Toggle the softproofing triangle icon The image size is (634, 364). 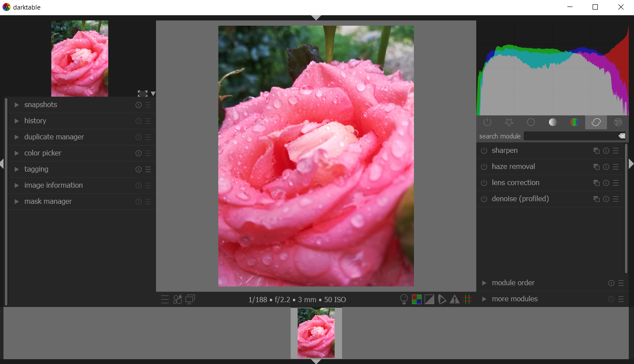pos(442,300)
